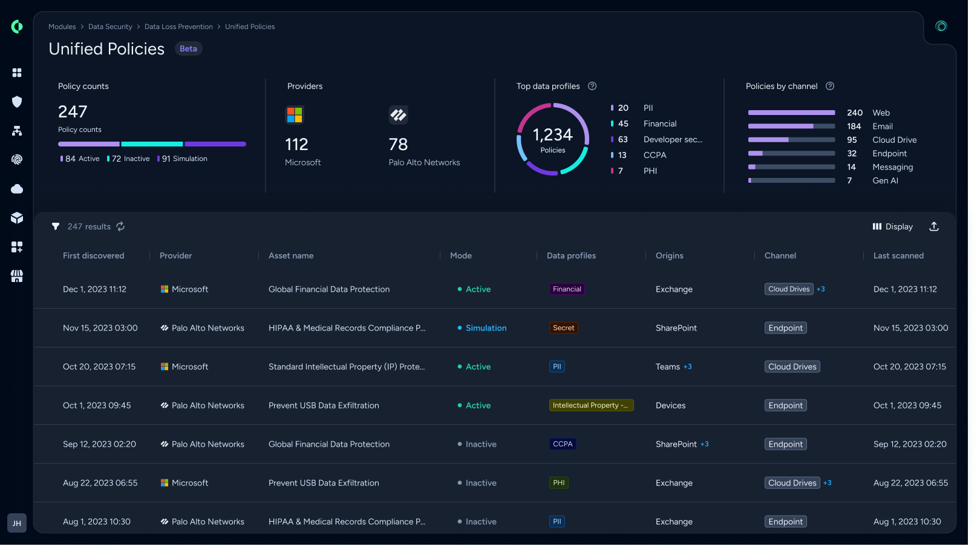The height and width of the screenshot is (552, 980).
Task: Sort by Channel column header
Action: pyautogui.click(x=790, y=259)
